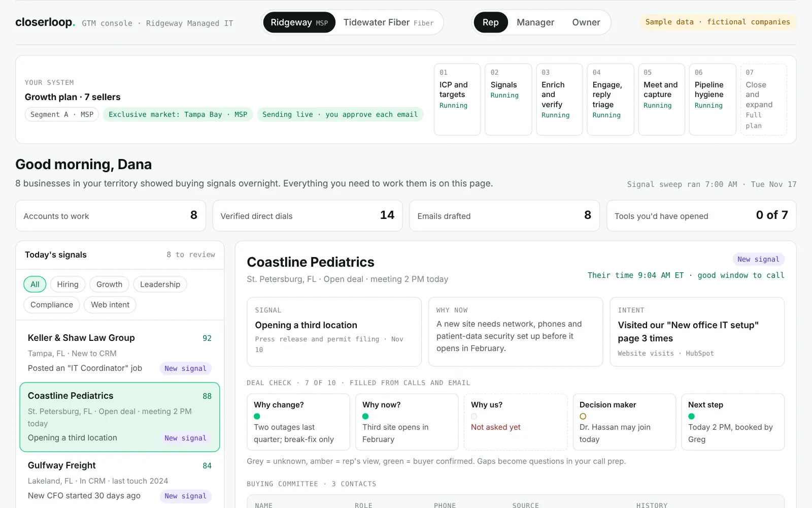Open step 01 ICP and targets

tap(457, 99)
